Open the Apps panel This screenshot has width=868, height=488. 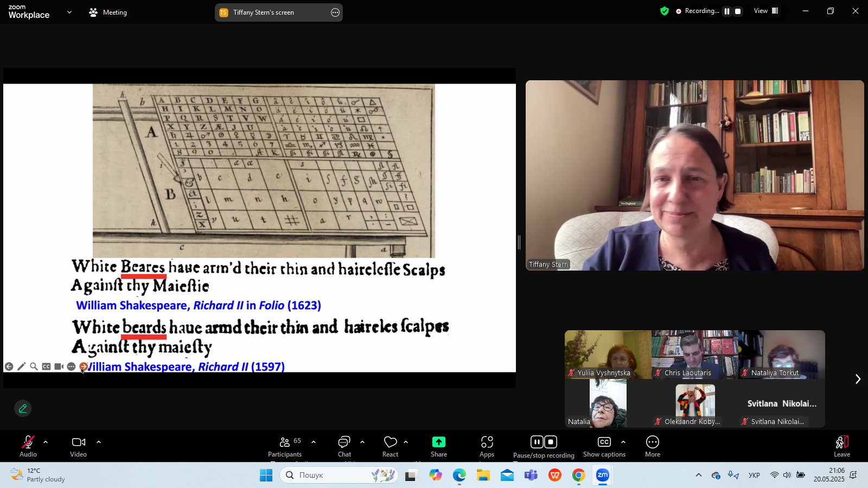click(x=487, y=446)
